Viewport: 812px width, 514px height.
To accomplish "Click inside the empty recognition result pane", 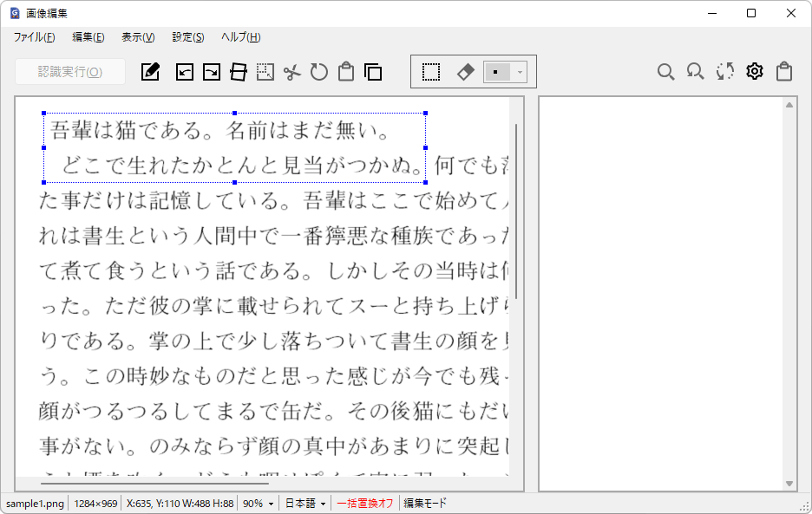I will (x=661, y=293).
